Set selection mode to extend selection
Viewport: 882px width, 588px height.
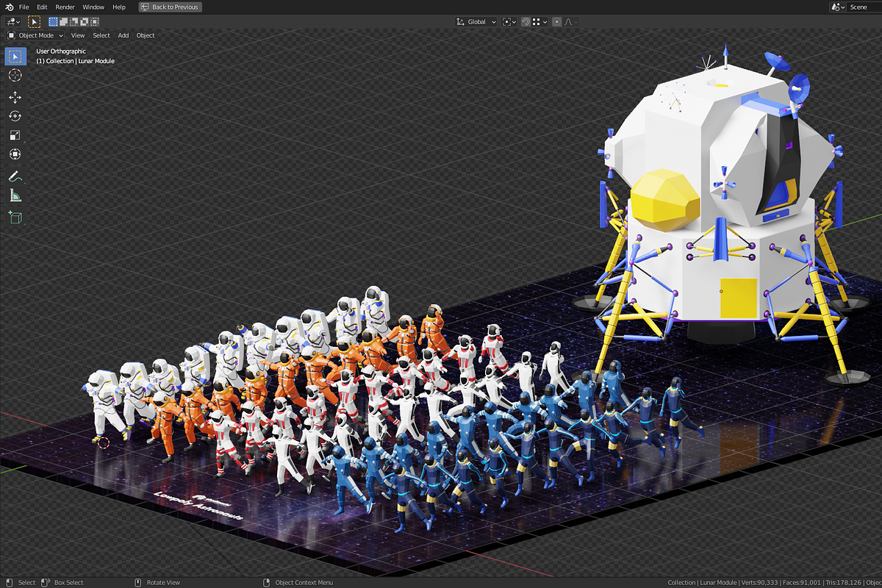(63, 22)
